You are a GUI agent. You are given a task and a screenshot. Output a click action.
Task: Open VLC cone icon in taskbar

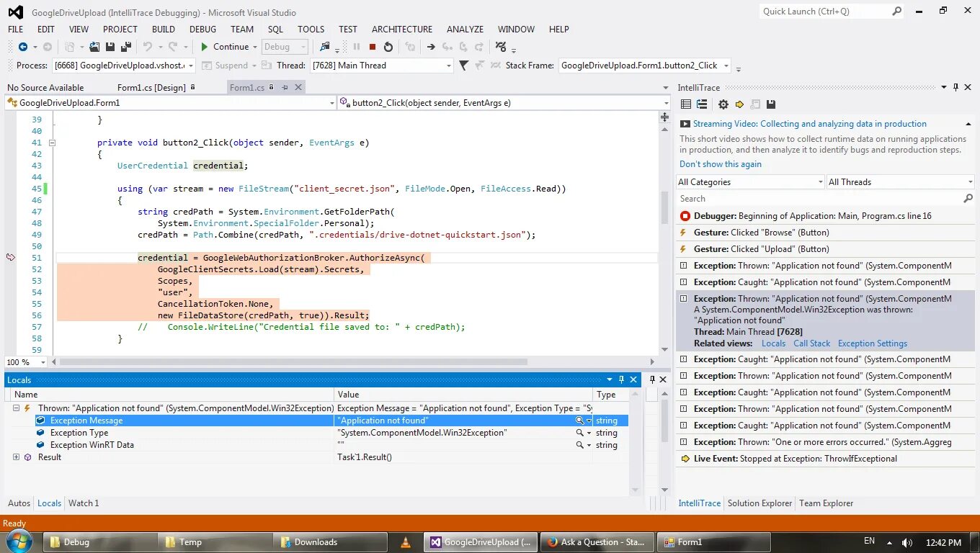coord(406,542)
